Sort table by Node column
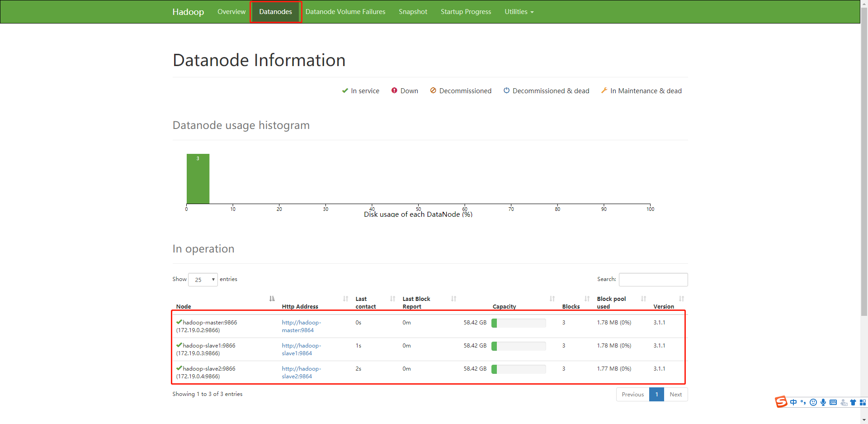Viewport: 868px width, 424px height. (x=272, y=299)
